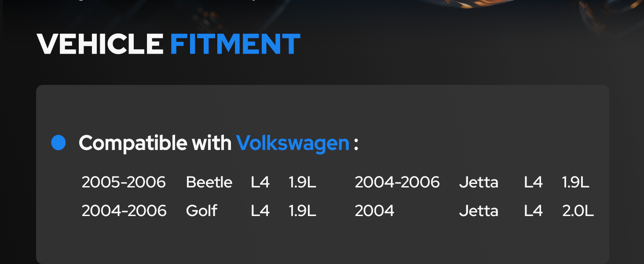Click the blue Volkswagen text

click(x=293, y=143)
